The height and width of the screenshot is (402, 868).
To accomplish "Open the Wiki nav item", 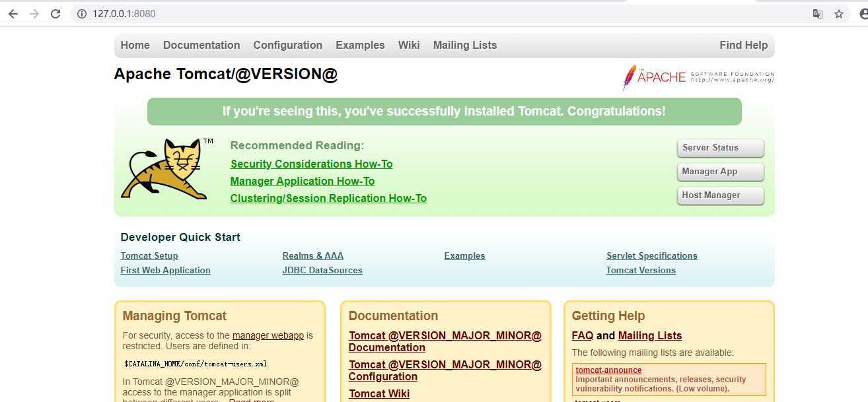I will (409, 45).
